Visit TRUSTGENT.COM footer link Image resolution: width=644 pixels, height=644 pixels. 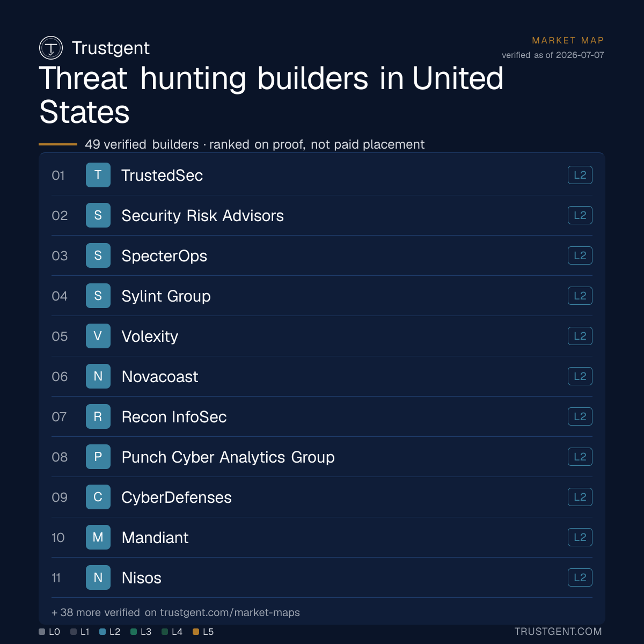[x=558, y=632]
